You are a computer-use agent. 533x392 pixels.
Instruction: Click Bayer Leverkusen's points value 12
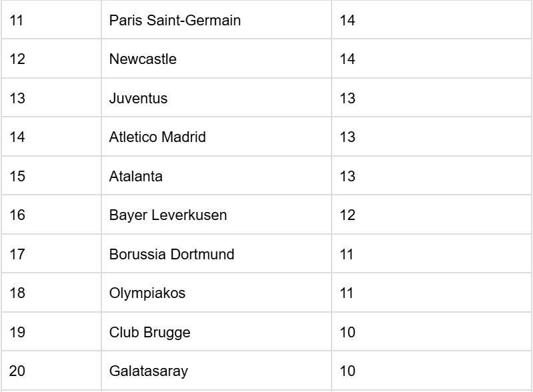[x=348, y=215]
